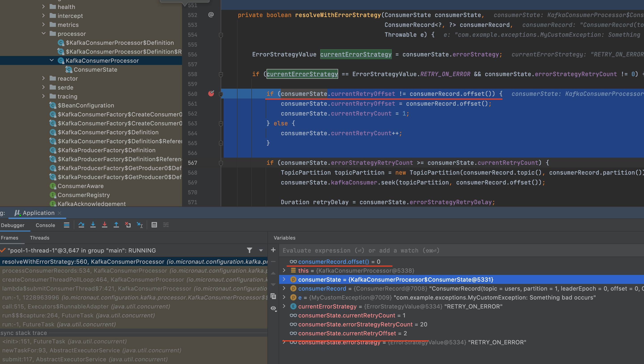The image size is (644, 364).
Task: Add a new watch with the plus icon
Action: click(273, 250)
